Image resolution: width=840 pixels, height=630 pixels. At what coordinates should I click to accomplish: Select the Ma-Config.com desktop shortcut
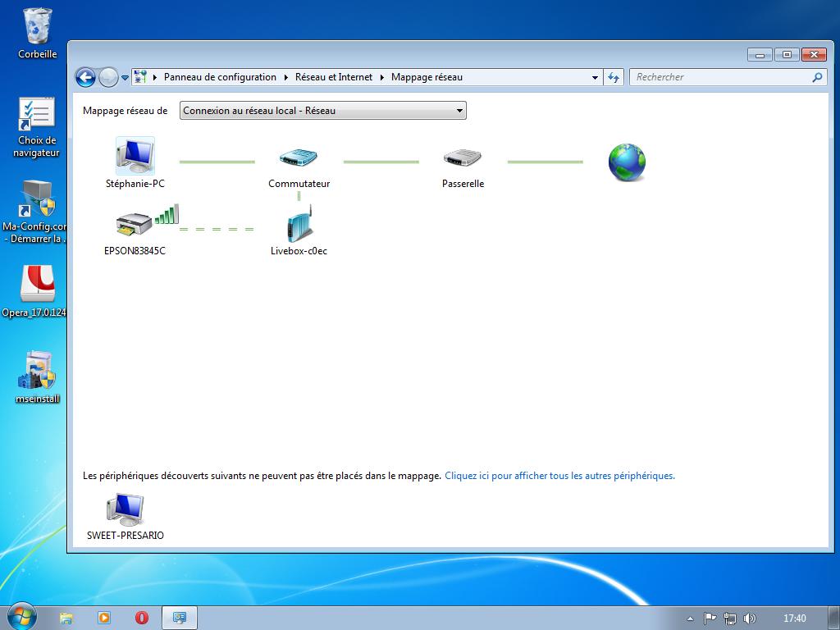[x=34, y=212]
